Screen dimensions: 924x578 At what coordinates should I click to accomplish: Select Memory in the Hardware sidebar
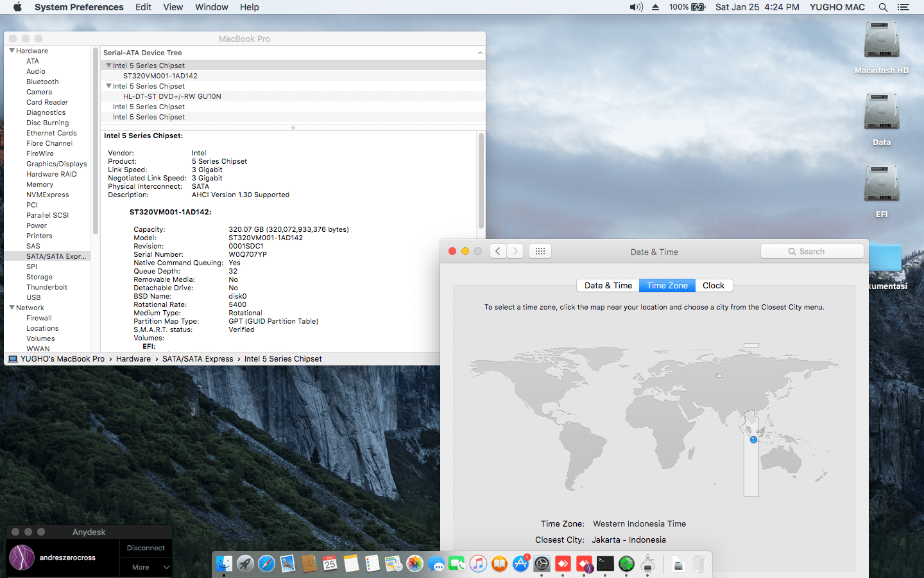[x=40, y=184]
